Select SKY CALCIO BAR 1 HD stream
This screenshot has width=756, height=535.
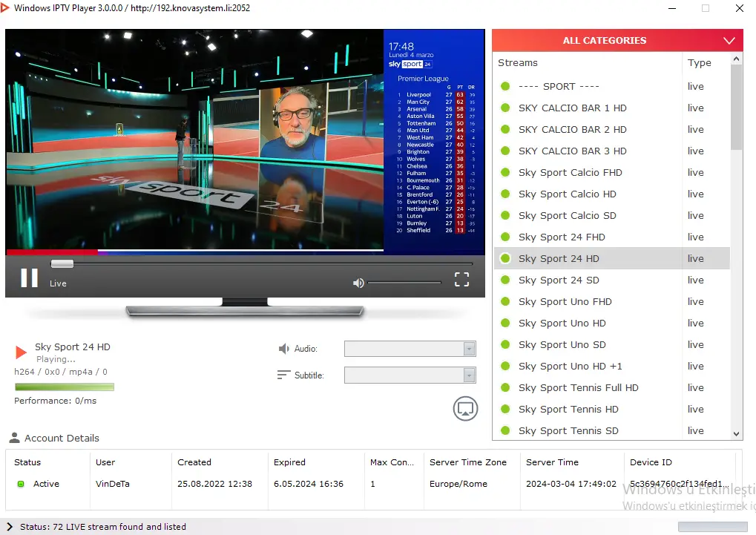[x=611, y=108]
